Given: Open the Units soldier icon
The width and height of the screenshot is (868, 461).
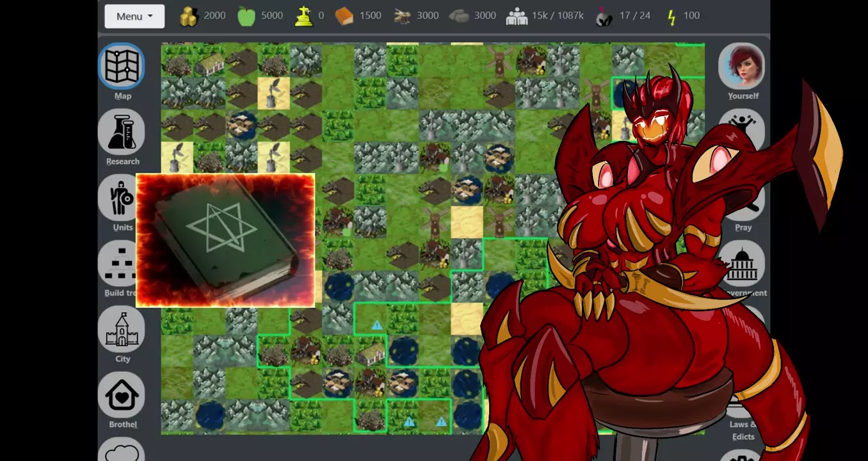Looking at the screenshot, I should [120, 198].
